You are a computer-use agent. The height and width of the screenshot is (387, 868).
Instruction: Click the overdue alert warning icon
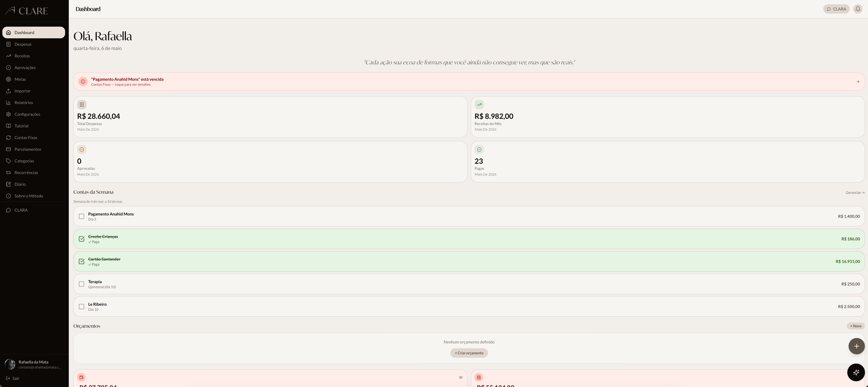(x=83, y=81)
